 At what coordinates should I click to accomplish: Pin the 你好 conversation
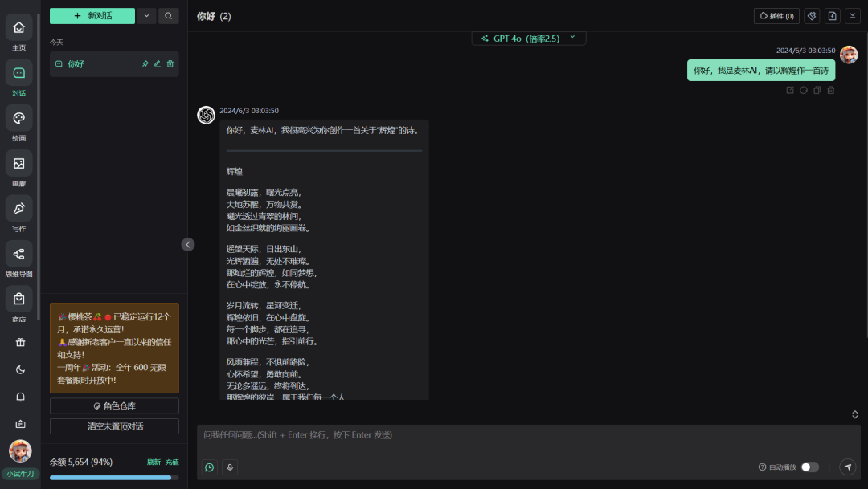145,64
